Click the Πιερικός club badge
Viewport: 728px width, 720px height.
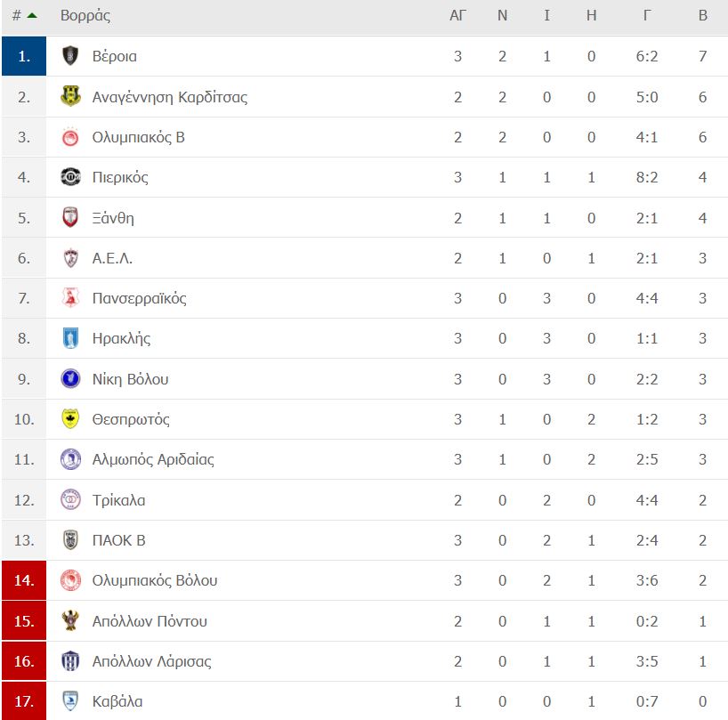point(70,177)
